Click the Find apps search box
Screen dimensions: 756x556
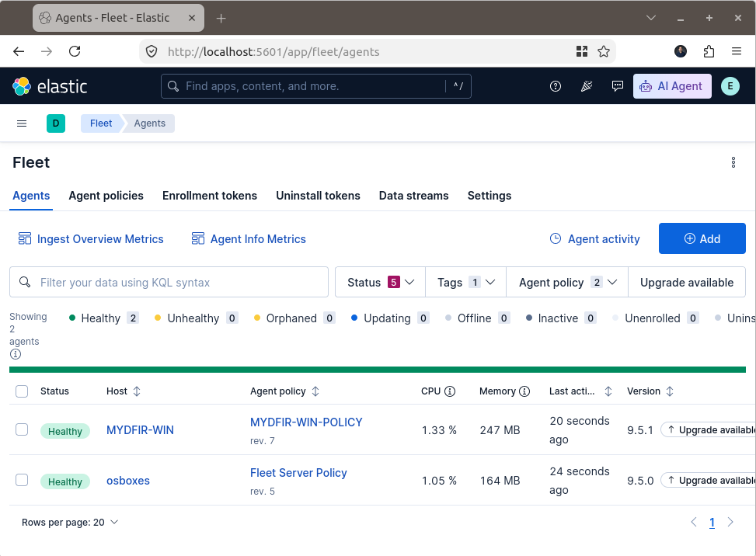pyautogui.click(x=315, y=86)
